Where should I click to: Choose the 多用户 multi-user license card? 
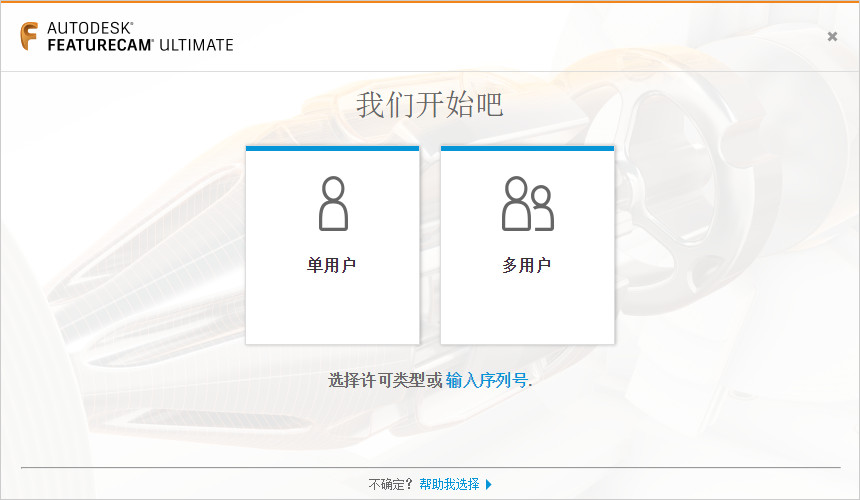pos(527,245)
